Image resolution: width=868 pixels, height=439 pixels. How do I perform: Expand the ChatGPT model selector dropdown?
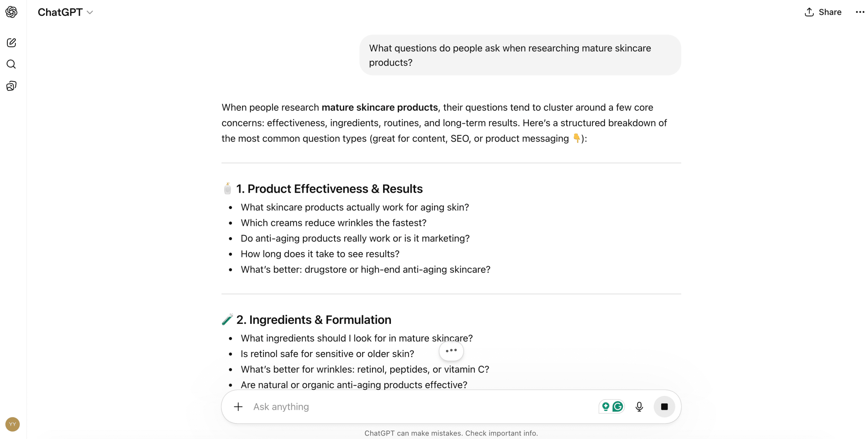(66, 12)
